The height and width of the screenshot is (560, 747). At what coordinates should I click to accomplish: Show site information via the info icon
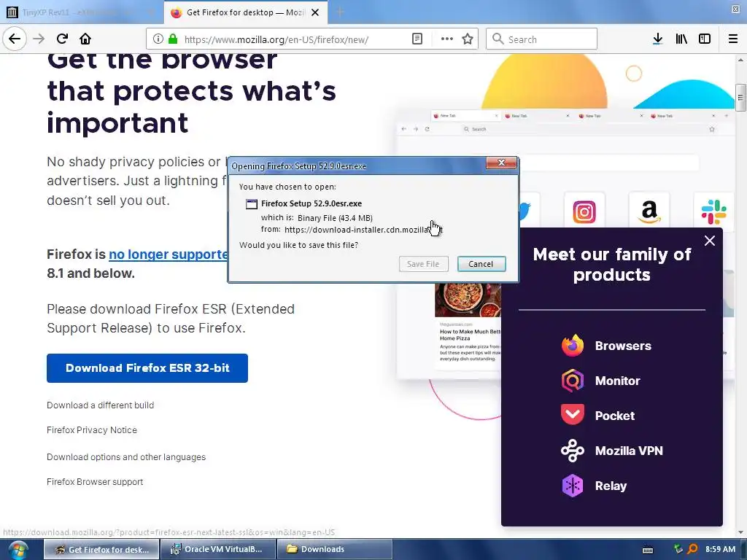tap(158, 39)
